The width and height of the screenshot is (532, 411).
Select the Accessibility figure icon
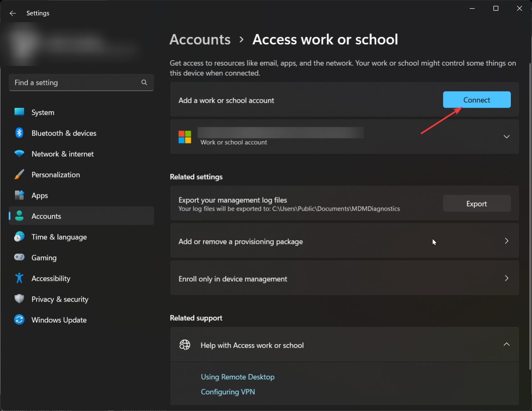(19, 278)
